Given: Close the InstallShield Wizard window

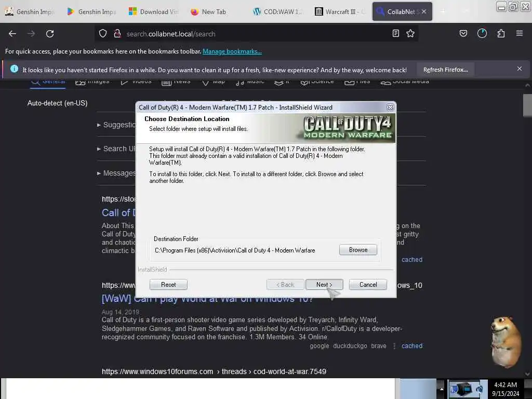Looking at the screenshot, I should 391,107.
